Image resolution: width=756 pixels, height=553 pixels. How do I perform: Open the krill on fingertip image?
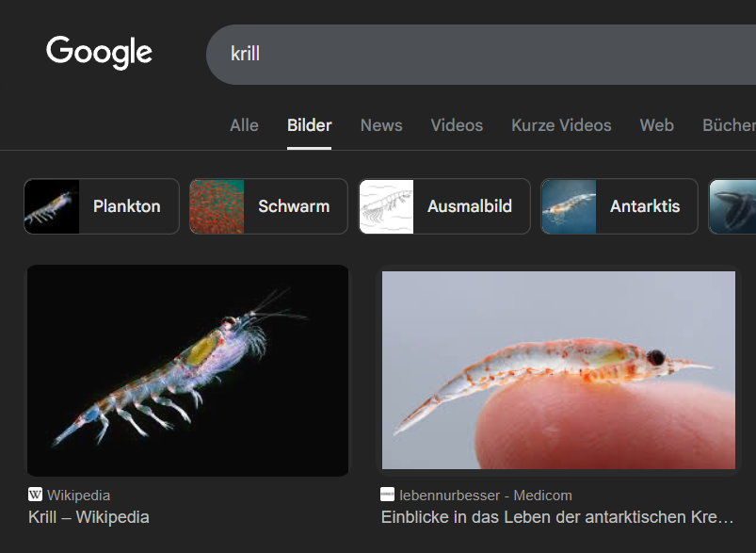(x=558, y=370)
